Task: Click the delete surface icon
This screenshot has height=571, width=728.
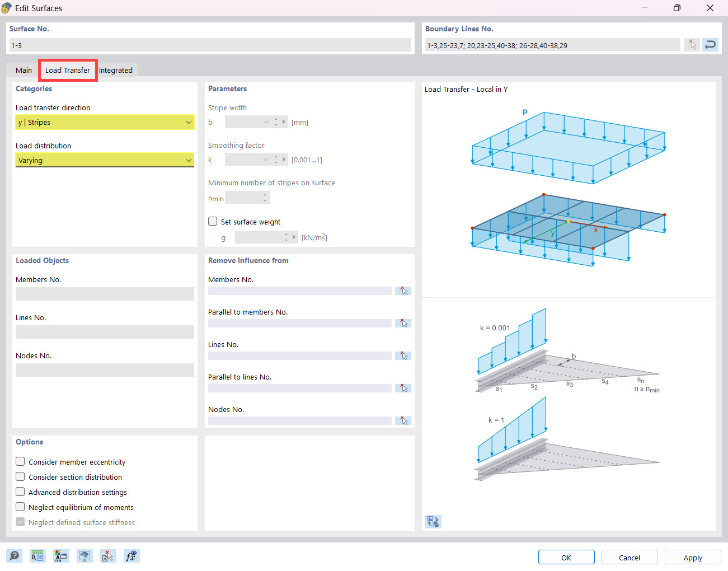Action: click(108, 556)
